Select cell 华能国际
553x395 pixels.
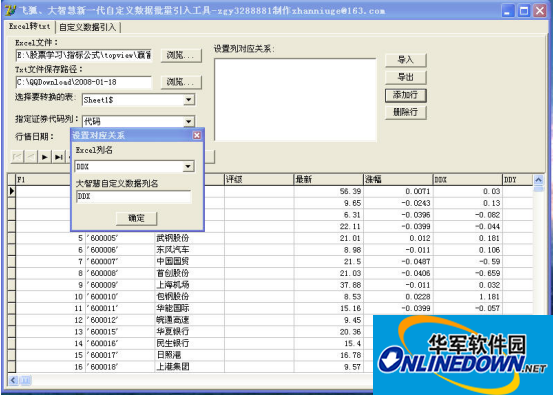pyautogui.click(x=189, y=308)
